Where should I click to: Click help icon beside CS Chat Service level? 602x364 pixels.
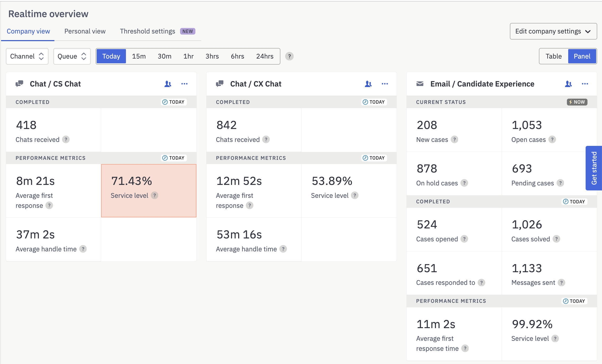154,195
